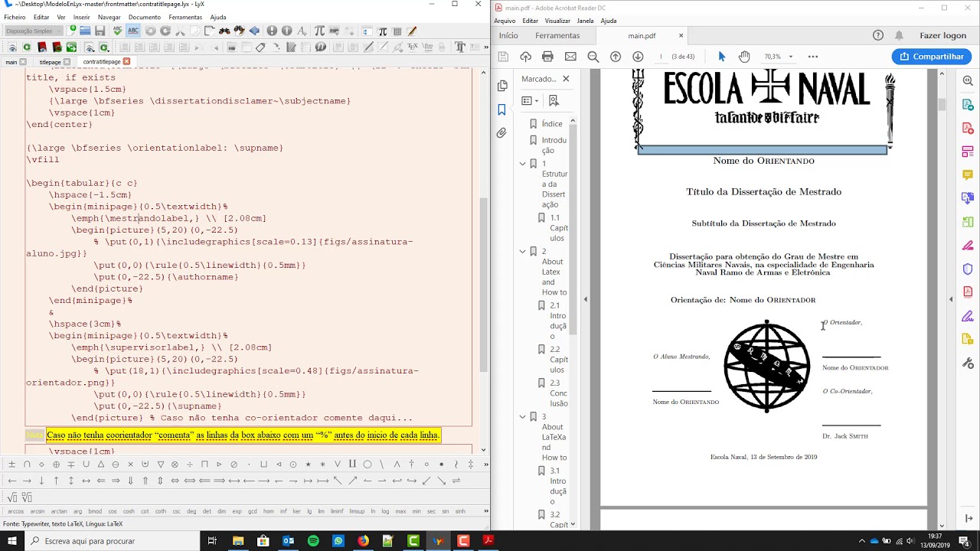The image size is (980, 551).
Task: Click Acrobat comment tool in right pane
Action: tap(968, 175)
